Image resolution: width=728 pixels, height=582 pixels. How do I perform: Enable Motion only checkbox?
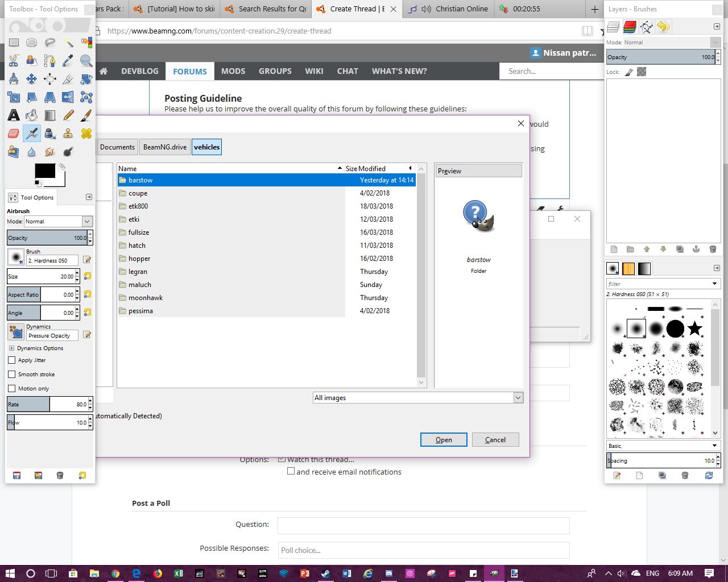[x=12, y=389]
